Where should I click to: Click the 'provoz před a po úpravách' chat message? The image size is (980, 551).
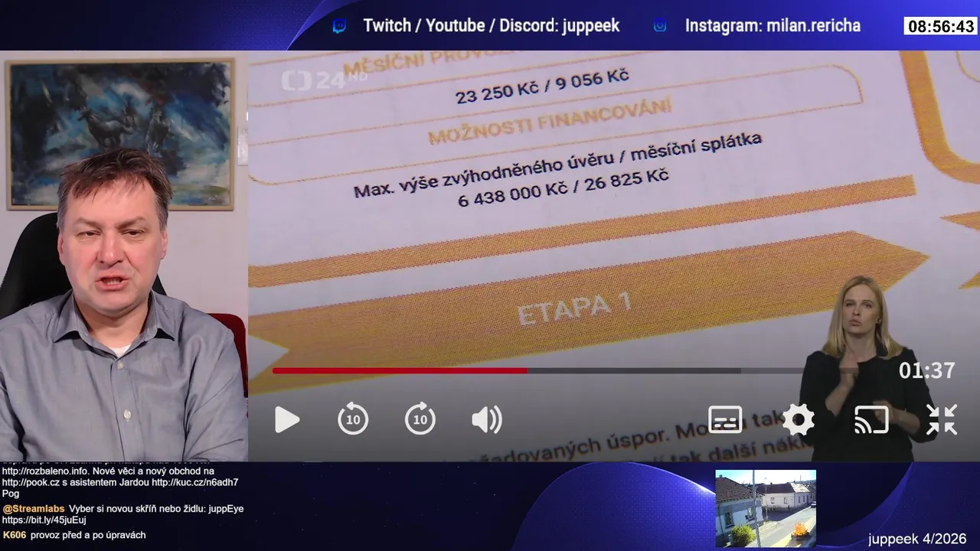pyautogui.click(x=88, y=535)
